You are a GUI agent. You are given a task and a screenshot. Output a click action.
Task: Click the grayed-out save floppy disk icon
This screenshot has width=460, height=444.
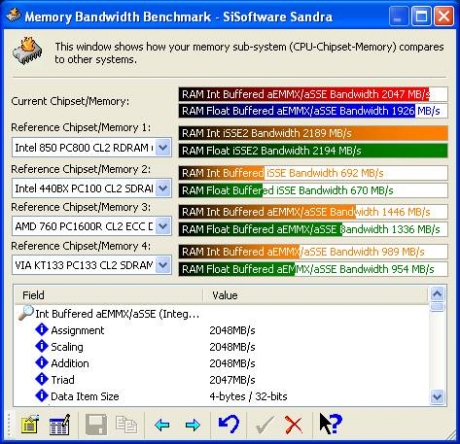[x=96, y=425]
